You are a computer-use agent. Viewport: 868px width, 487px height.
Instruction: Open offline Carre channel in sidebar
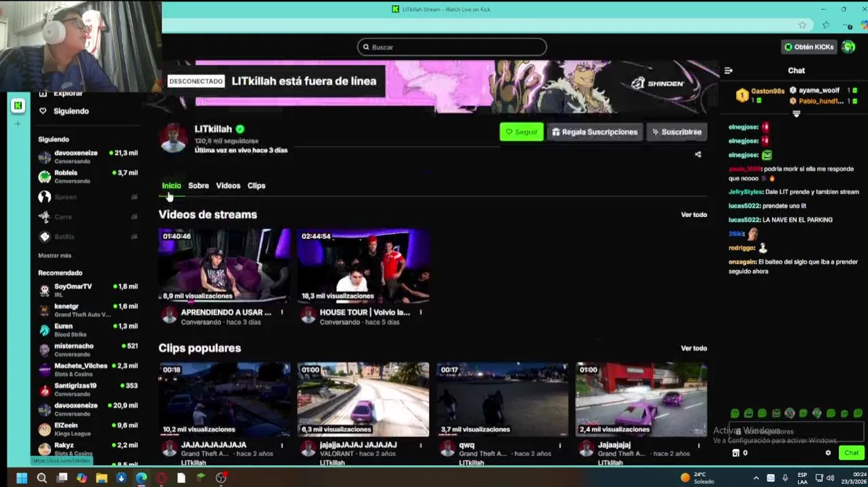(x=88, y=216)
